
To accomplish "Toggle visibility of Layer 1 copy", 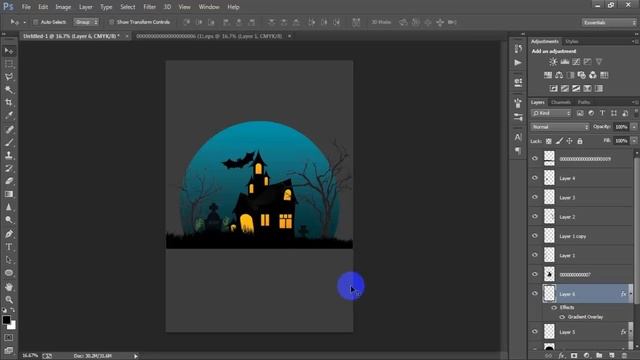I will [x=535, y=236].
